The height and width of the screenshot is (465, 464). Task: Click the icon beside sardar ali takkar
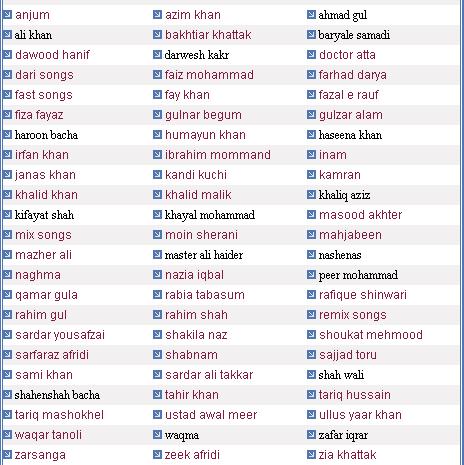point(157,375)
